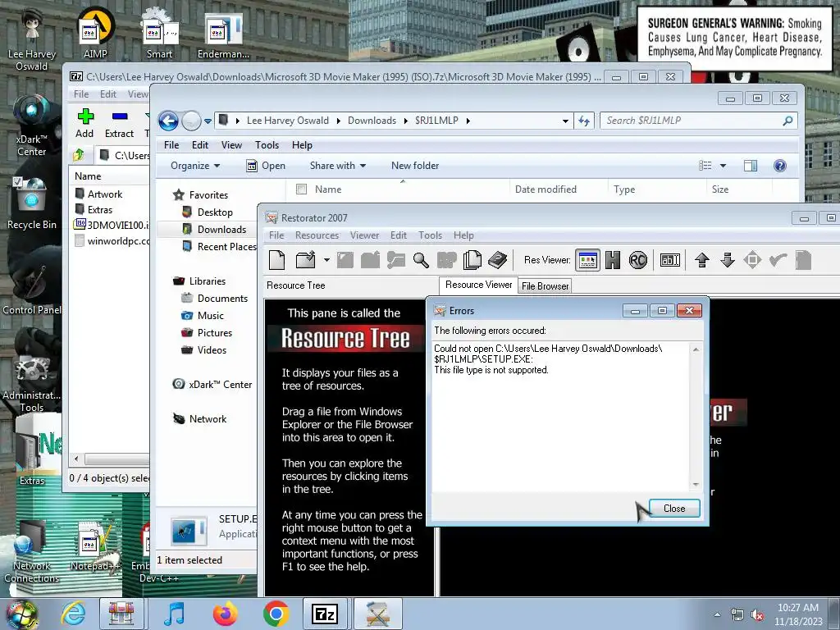
Task: Click the Add button in 7-Zip window
Action: pos(84,123)
